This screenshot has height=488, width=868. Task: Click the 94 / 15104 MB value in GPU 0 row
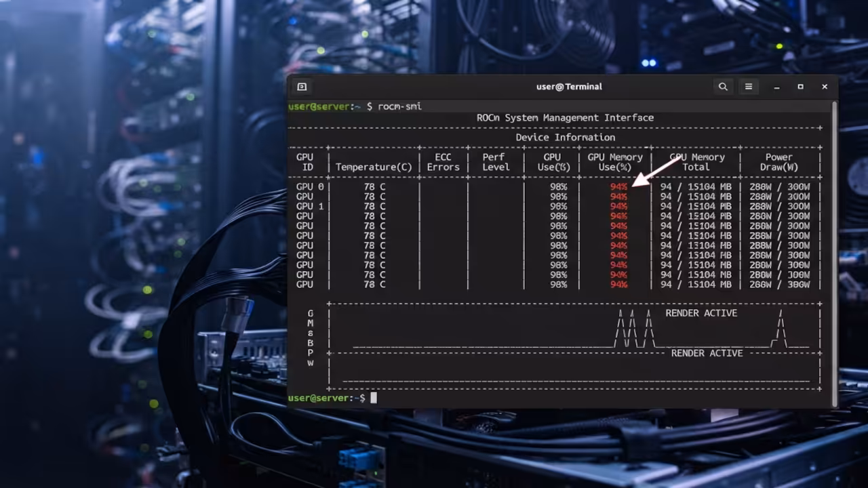coord(696,187)
